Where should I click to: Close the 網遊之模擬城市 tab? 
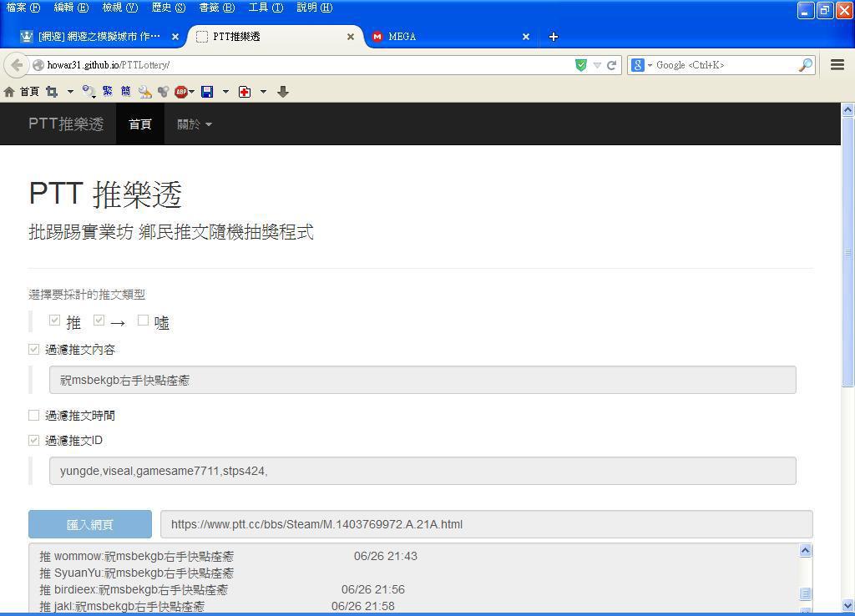coord(175,37)
